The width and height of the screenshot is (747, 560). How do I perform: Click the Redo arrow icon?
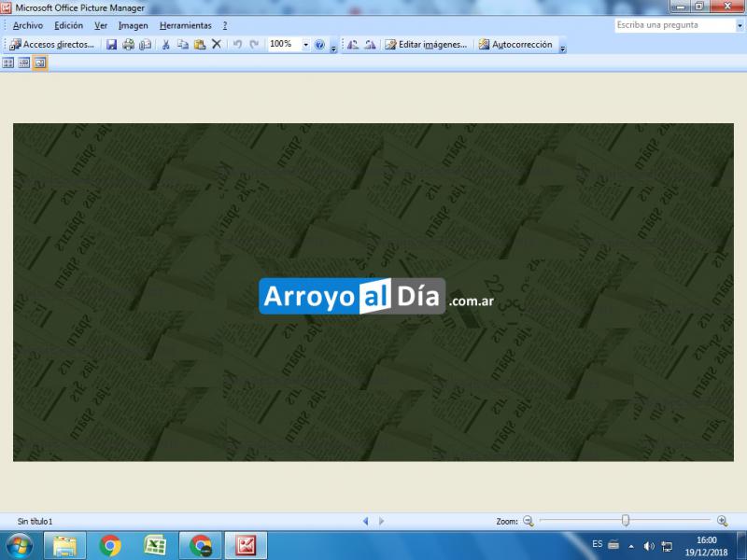click(x=254, y=45)
